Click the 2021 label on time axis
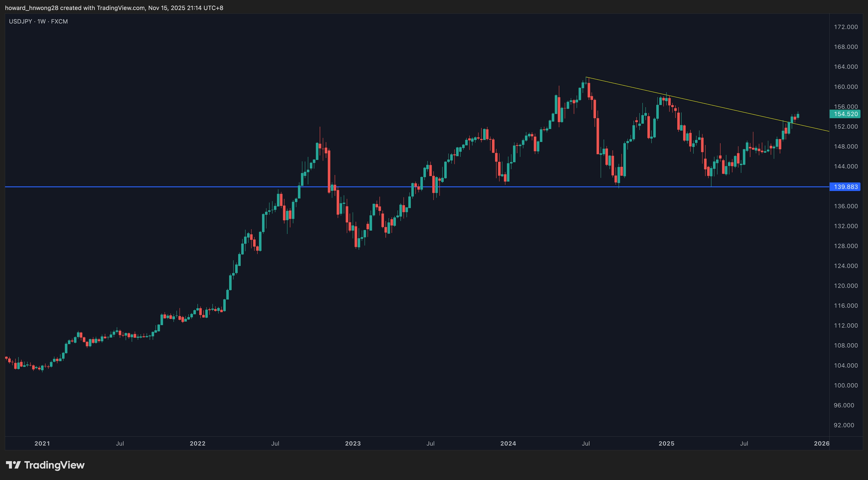The image size is (868, 480). tap(42, 443)
